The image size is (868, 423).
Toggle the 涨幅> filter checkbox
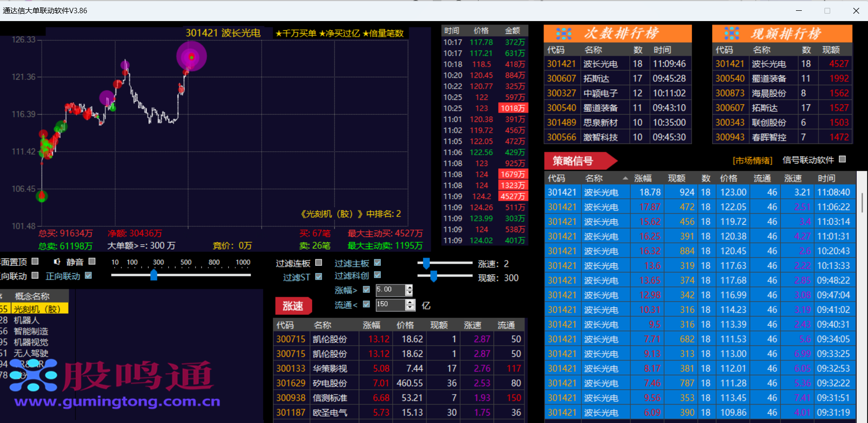(366, 290)
